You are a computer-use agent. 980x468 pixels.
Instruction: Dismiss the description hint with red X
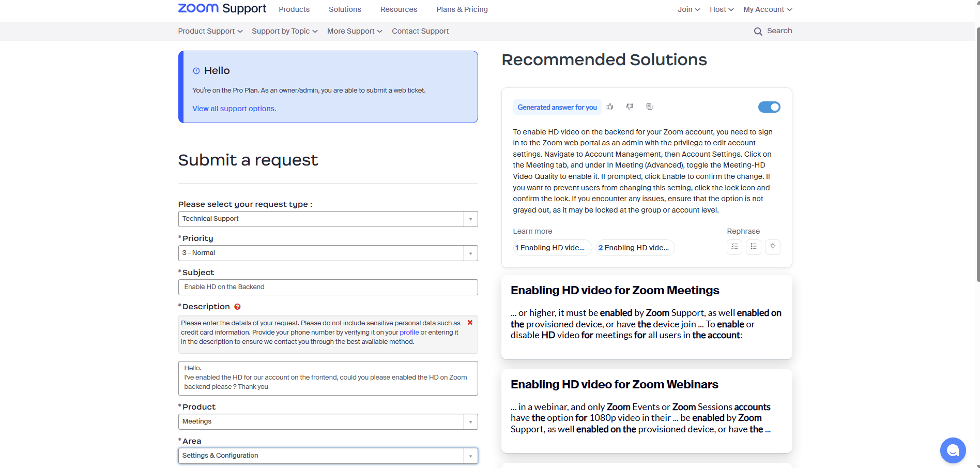[470, 323]
